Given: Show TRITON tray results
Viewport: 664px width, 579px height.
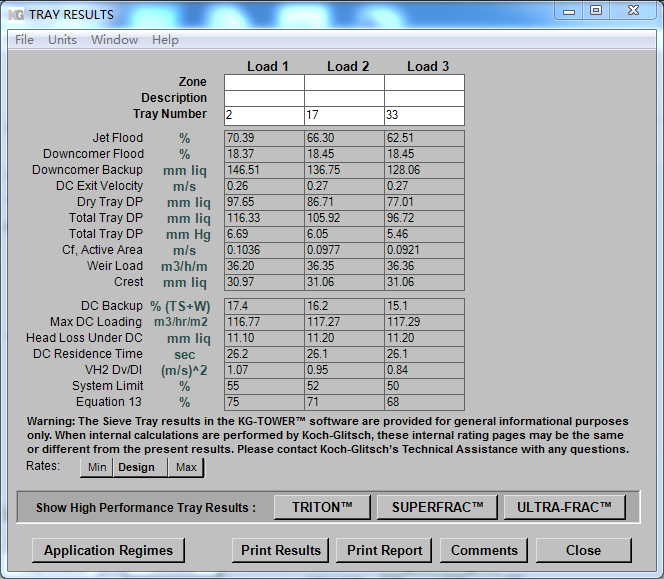Looking at the screenshot, I should 322,507.
